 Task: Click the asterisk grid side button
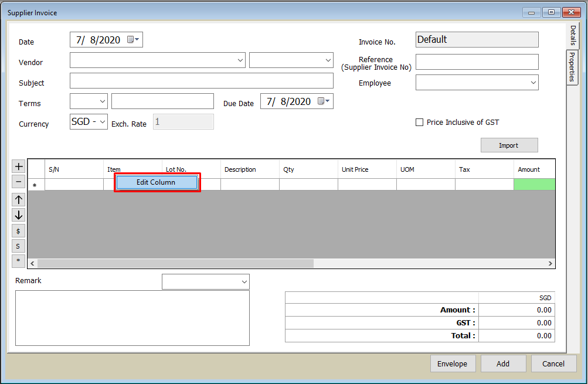point(18,261)
